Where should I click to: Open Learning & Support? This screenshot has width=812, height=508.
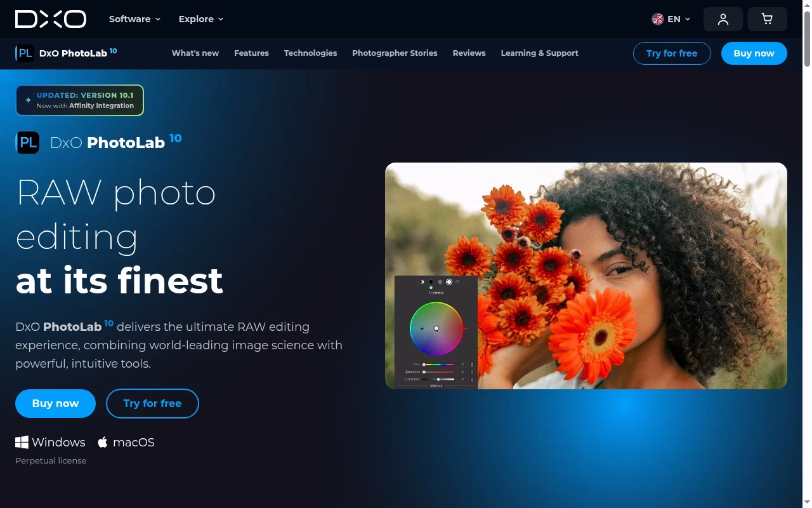539,53
